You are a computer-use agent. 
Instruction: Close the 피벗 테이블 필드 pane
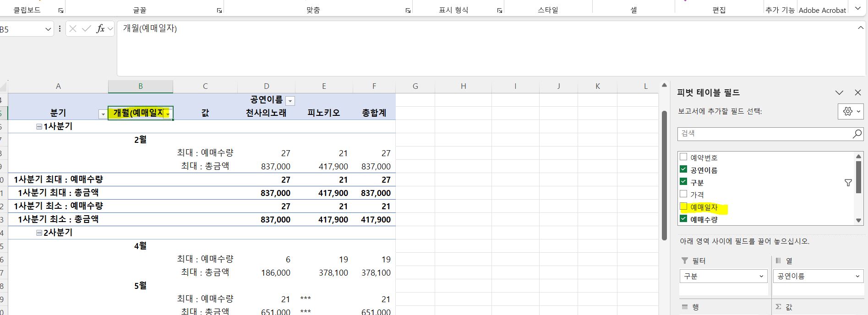(x=857, y=92)
